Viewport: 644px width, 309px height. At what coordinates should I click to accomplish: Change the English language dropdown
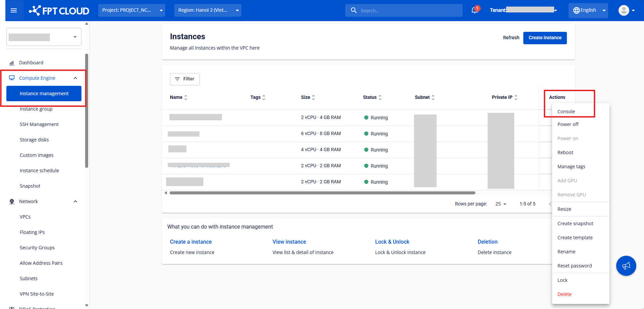click(x=588, y=10)
